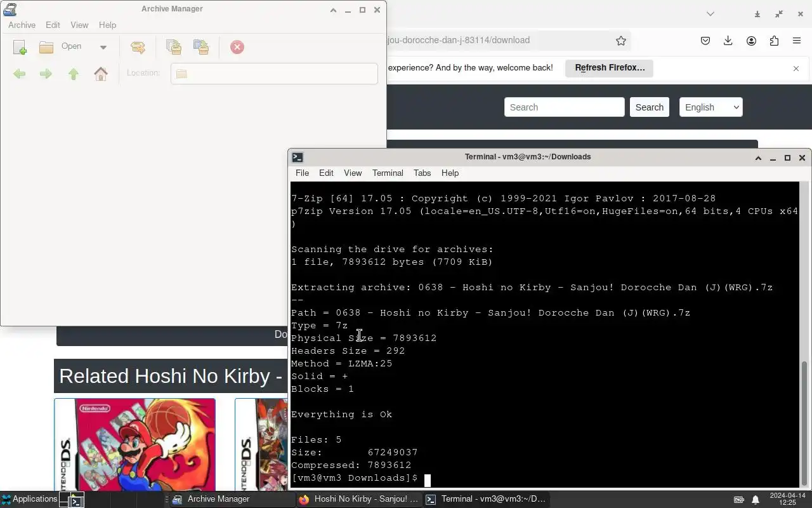Click the red Stop icon in Archive Manager
Image resolution: width=812 pixels, height=508 pixels.
[x=237, y=47]
